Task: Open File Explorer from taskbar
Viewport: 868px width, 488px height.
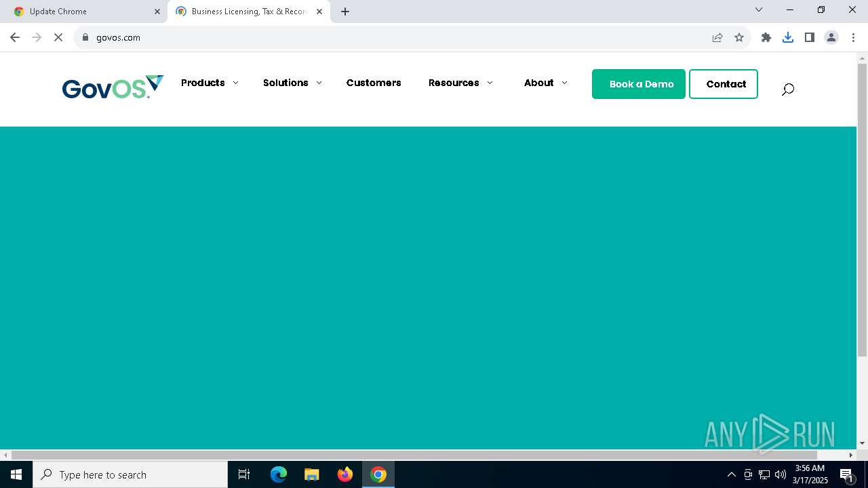Action: click(x=312, y=474)
